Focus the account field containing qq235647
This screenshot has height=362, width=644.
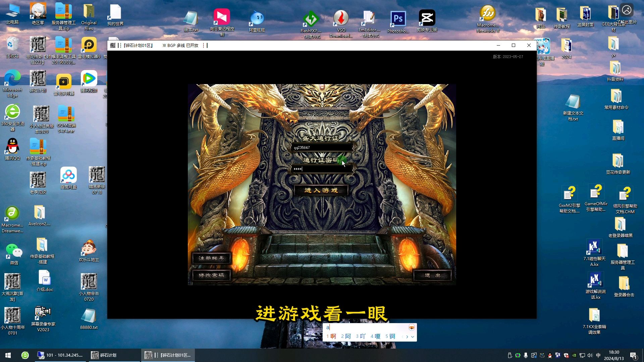(x=322, y=147)
